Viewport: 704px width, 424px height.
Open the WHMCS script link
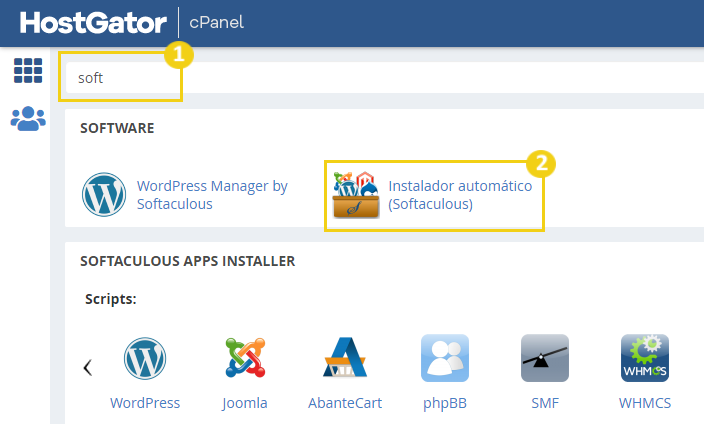[645, 403]
